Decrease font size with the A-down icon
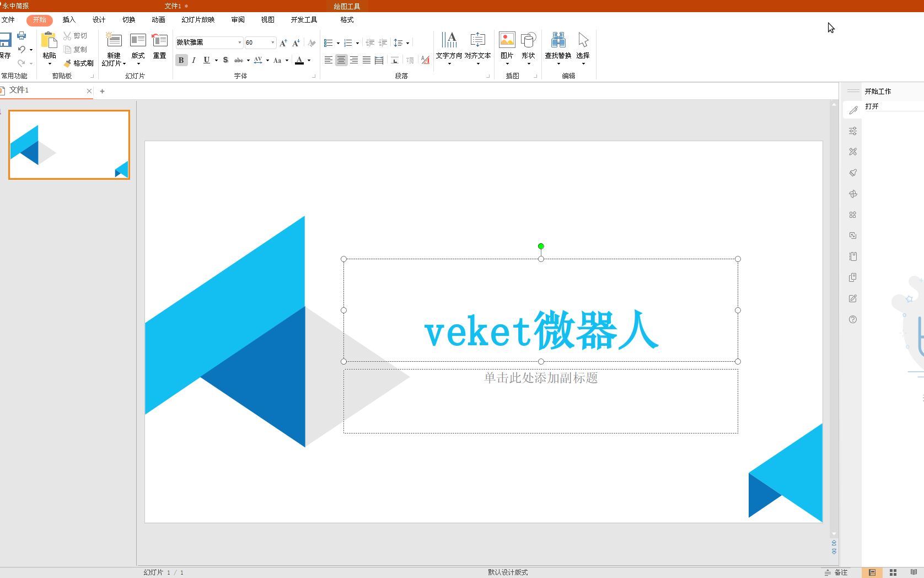 point(296,42)
